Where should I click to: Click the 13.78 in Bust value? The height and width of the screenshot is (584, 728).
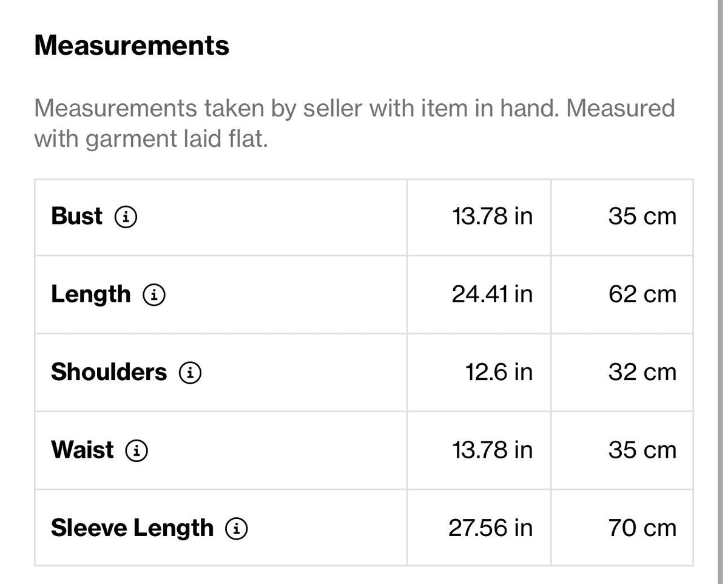point(493,216)
